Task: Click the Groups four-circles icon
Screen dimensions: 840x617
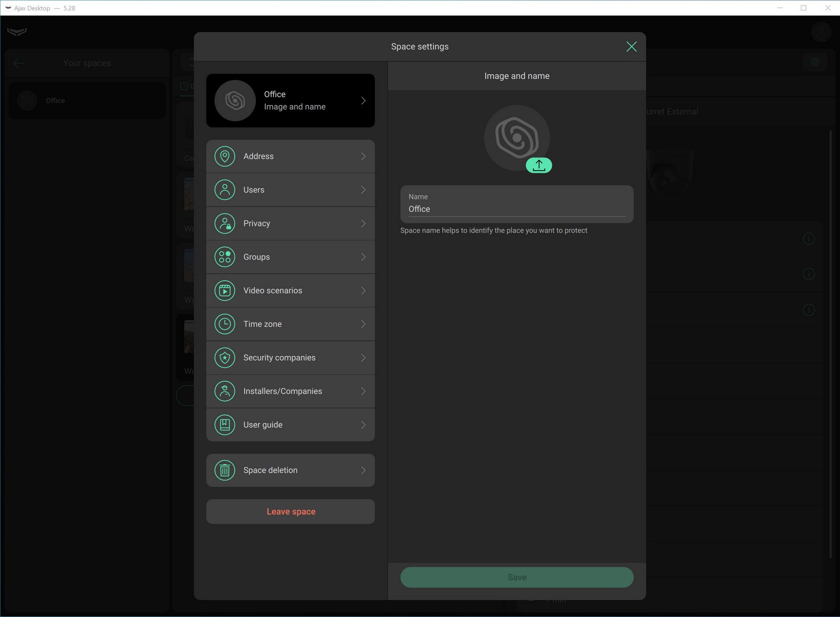Action: [225, 257]
